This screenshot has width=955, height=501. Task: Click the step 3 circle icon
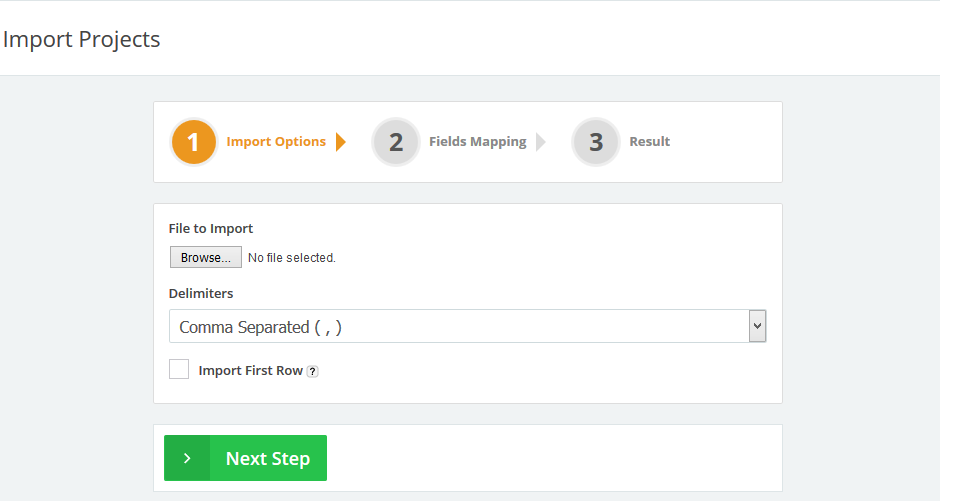pyautogui.click(x=596, y=142)
